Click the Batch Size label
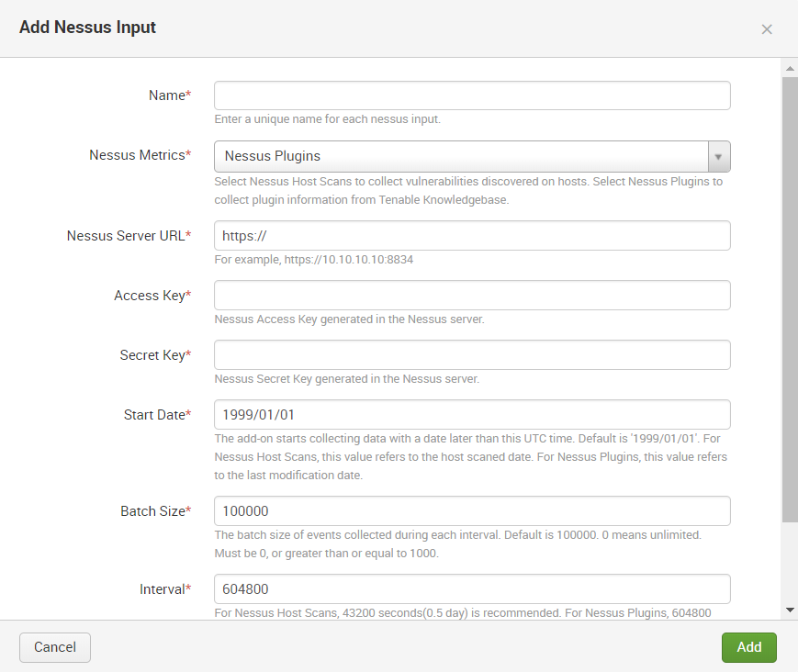The height and width of the screenshot is (672, 798). 156,510
